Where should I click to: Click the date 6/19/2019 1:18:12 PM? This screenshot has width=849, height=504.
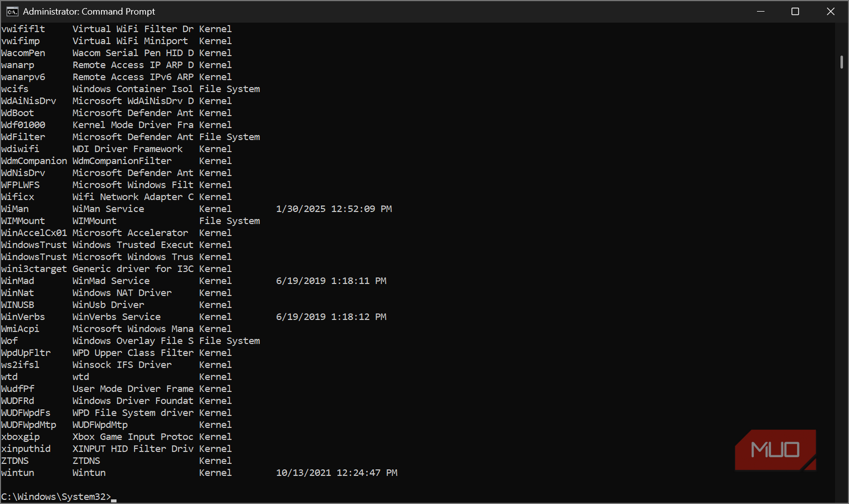[x=331, y=317]
